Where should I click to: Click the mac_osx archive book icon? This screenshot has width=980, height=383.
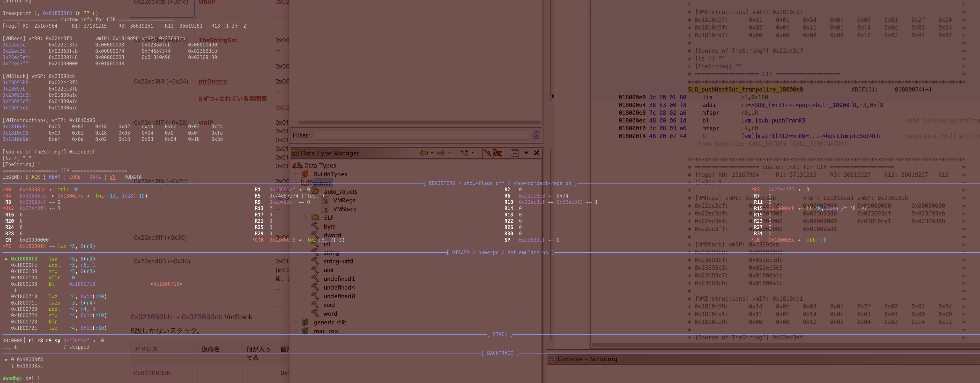tap(305, 331)
